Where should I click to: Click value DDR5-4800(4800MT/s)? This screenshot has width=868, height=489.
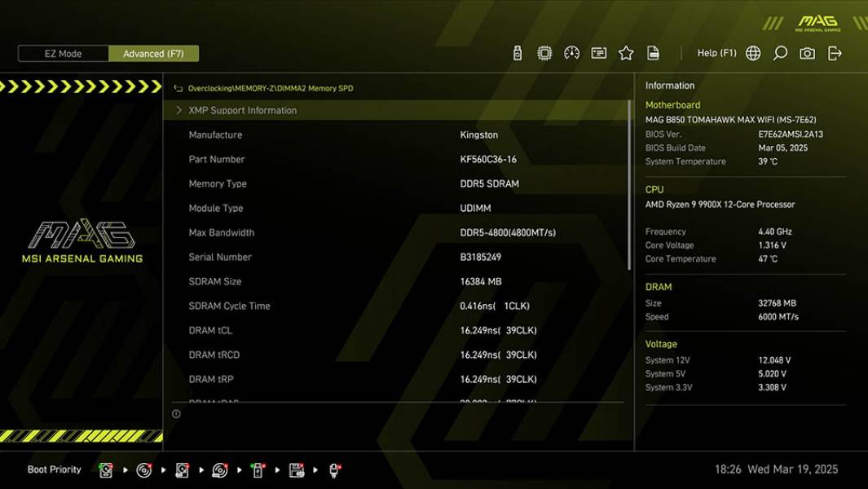click(x=508, y=232)
